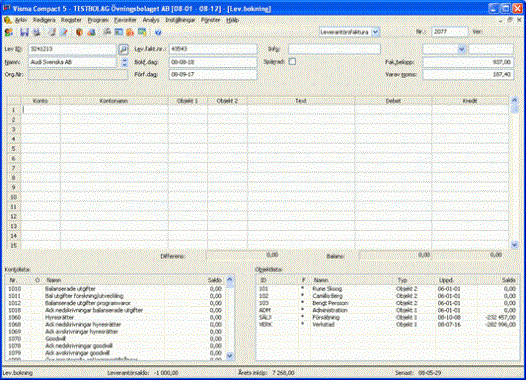Screen dimensions: 526x380
Task: Click the note with red pencil icon
Action: (64, 32)
